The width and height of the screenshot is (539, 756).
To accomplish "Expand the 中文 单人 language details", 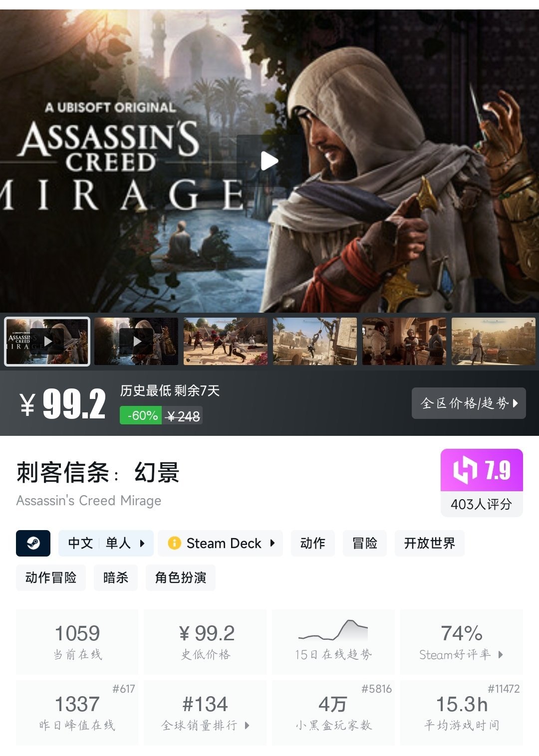I will pyautogui.click(x=106, y=543).
